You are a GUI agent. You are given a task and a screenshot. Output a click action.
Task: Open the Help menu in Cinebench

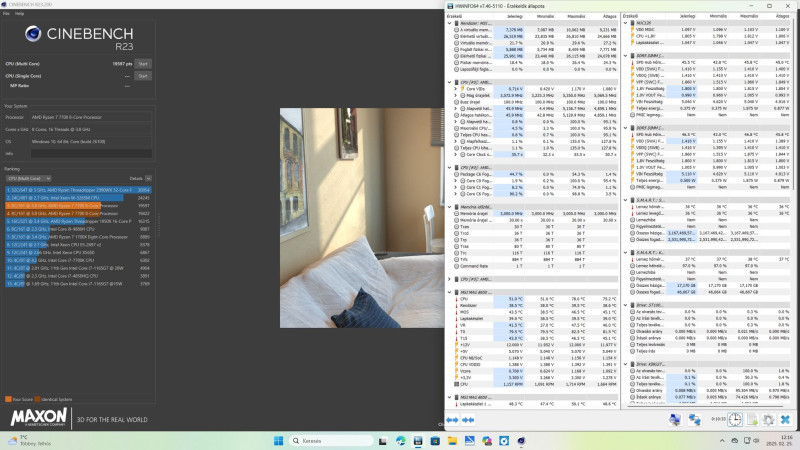(x=19, y=14)
